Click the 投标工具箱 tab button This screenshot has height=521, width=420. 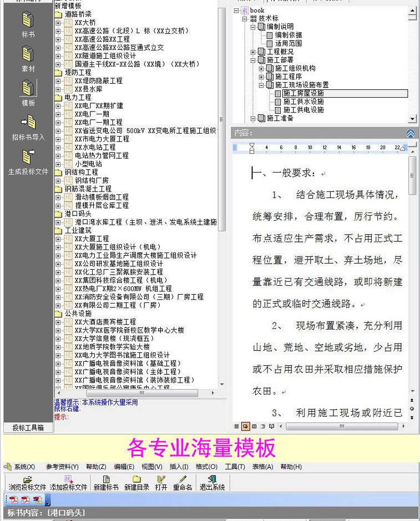[28, 428]
